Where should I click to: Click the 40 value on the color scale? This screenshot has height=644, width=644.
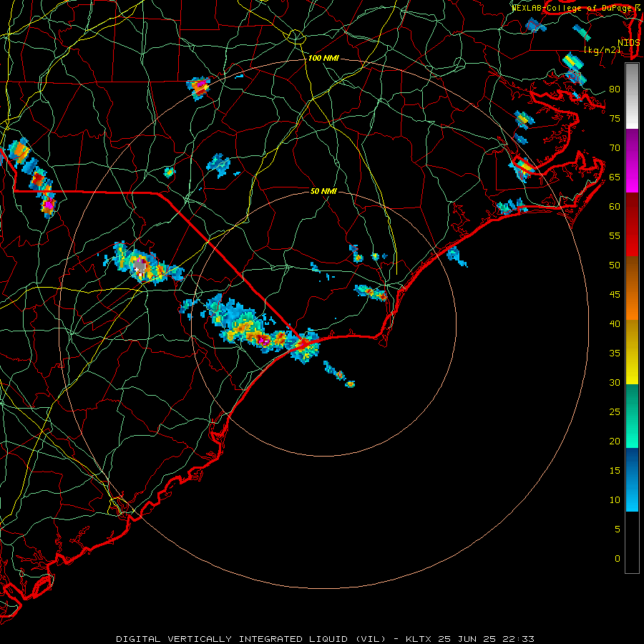615,323
